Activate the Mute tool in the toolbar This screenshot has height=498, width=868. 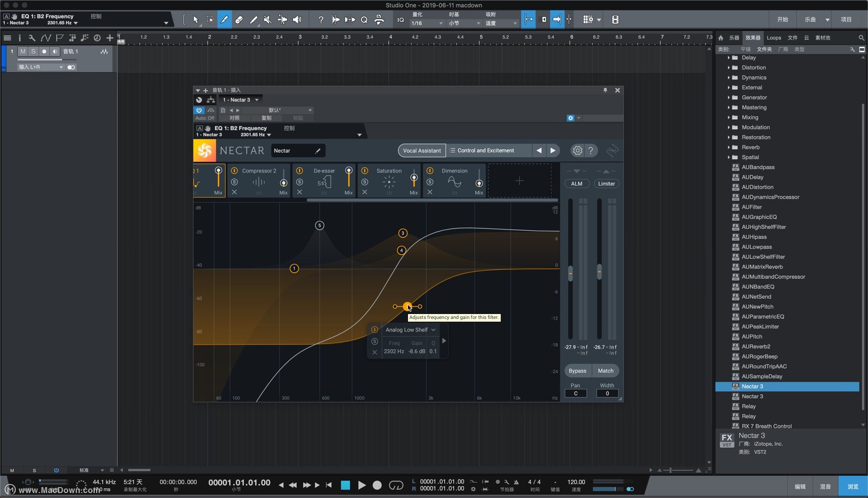tap(268, 19)
